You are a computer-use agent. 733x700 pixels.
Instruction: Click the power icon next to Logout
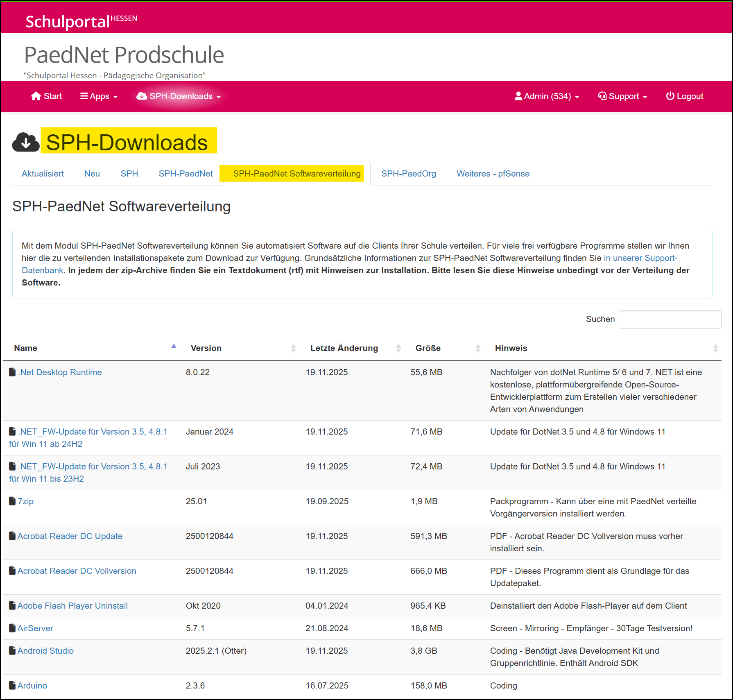pos(670,96)
